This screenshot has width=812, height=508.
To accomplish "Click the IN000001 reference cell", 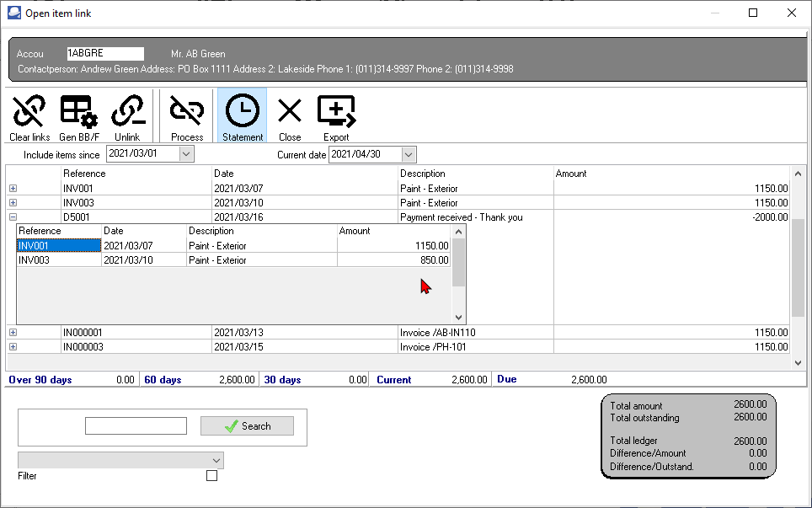I will 136,333.
